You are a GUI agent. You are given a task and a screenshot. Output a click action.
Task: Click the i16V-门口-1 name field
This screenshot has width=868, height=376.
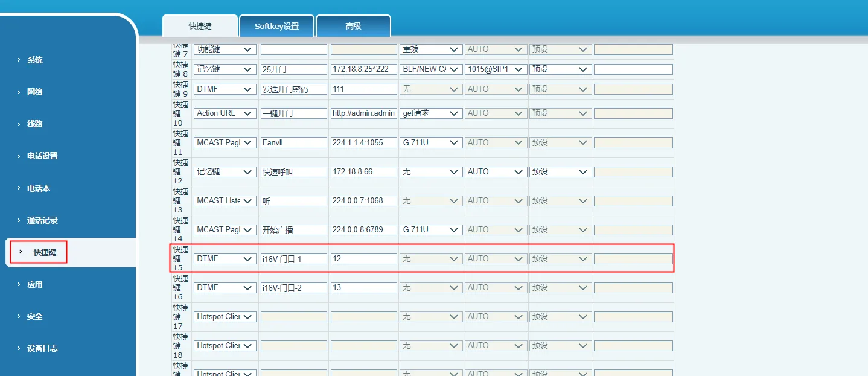(293, 259)
